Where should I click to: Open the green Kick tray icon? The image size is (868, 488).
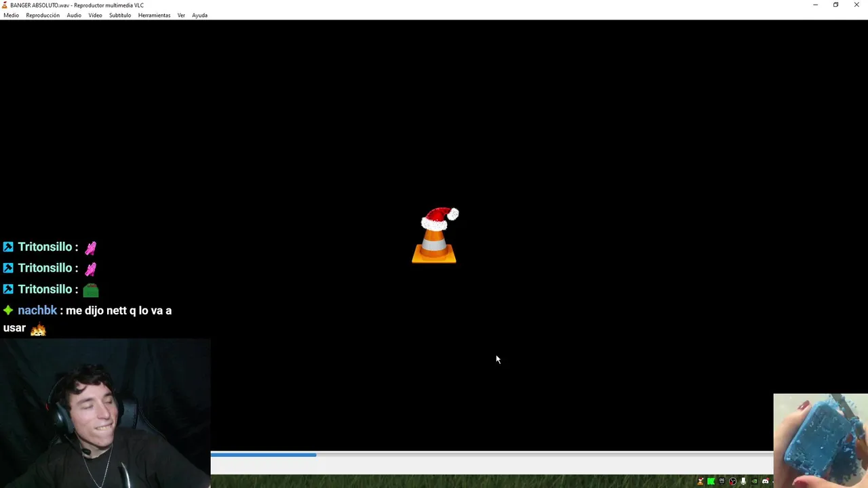(711, 481)
